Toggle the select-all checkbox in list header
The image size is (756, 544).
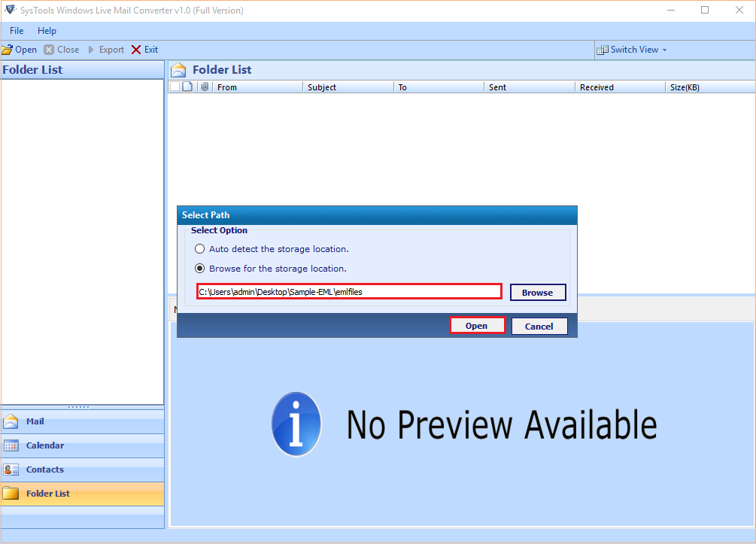[175, 87]
